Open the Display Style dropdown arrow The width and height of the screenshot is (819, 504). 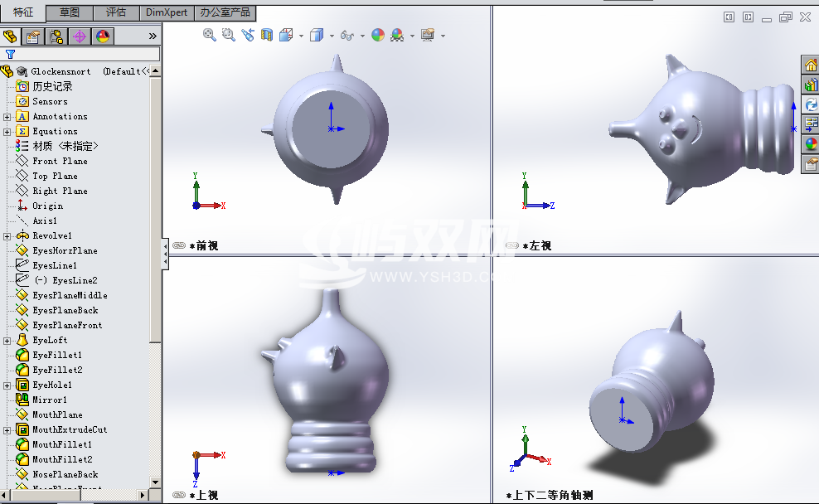pyautogui.click(x=332, y=36)
